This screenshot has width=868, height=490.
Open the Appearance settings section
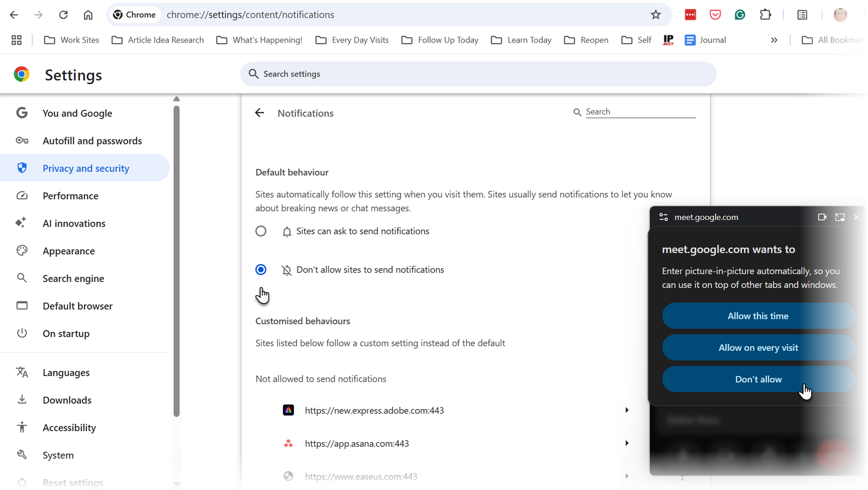pyautogui.click(x=69, y=251)
